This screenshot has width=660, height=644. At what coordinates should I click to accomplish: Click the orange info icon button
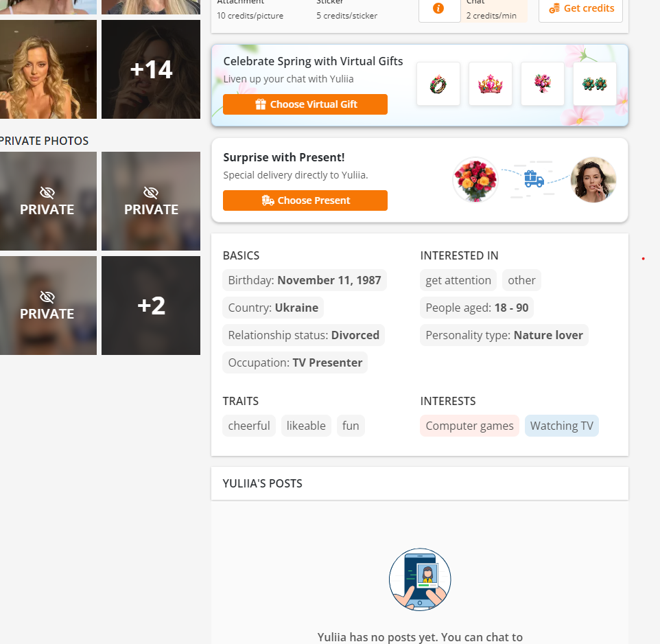point(439,8)
